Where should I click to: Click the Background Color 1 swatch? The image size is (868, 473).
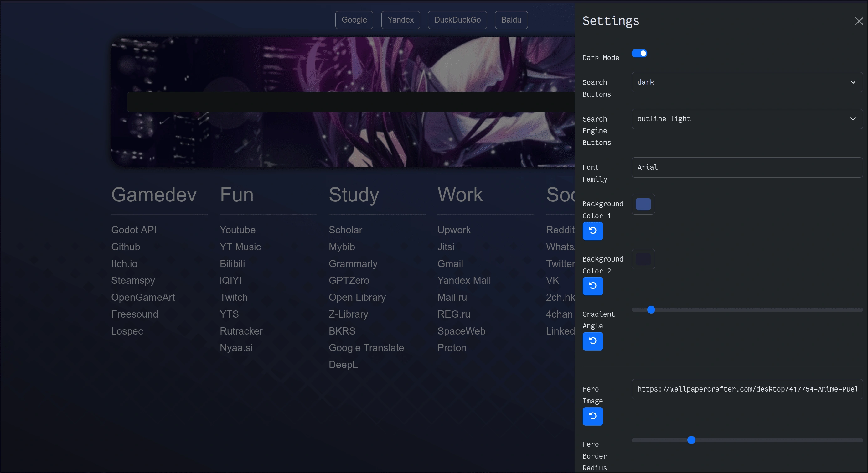(643, 204)
